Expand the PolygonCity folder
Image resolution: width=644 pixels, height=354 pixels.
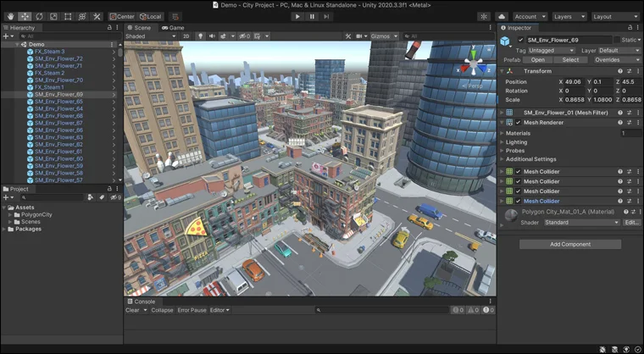coord(10,215)
